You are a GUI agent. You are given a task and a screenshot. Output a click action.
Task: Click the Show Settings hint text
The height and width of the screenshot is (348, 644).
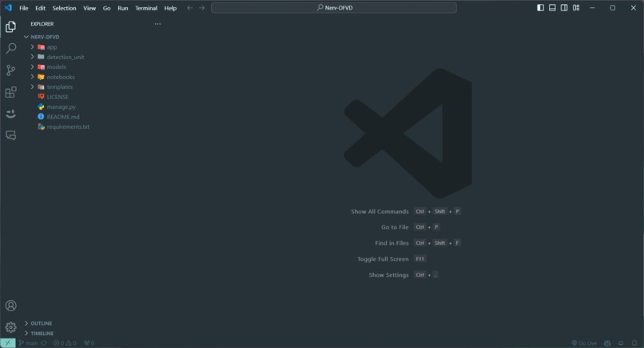[388, 274]
